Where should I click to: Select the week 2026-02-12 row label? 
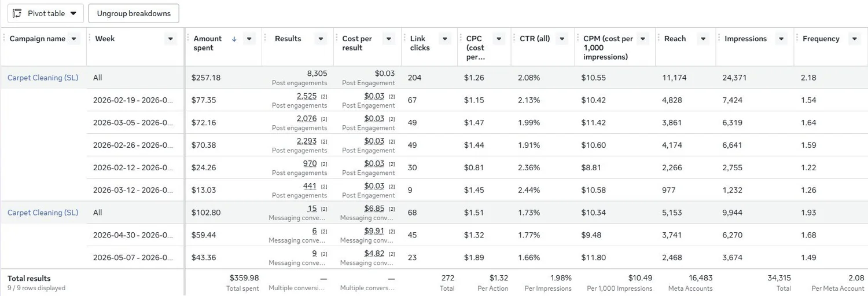coord(133,168)
